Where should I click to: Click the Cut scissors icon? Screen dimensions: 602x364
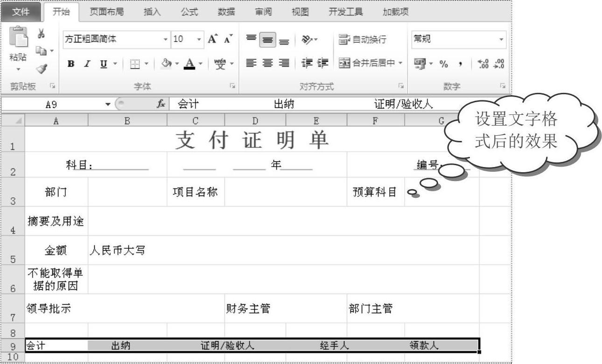pos(41,34)
